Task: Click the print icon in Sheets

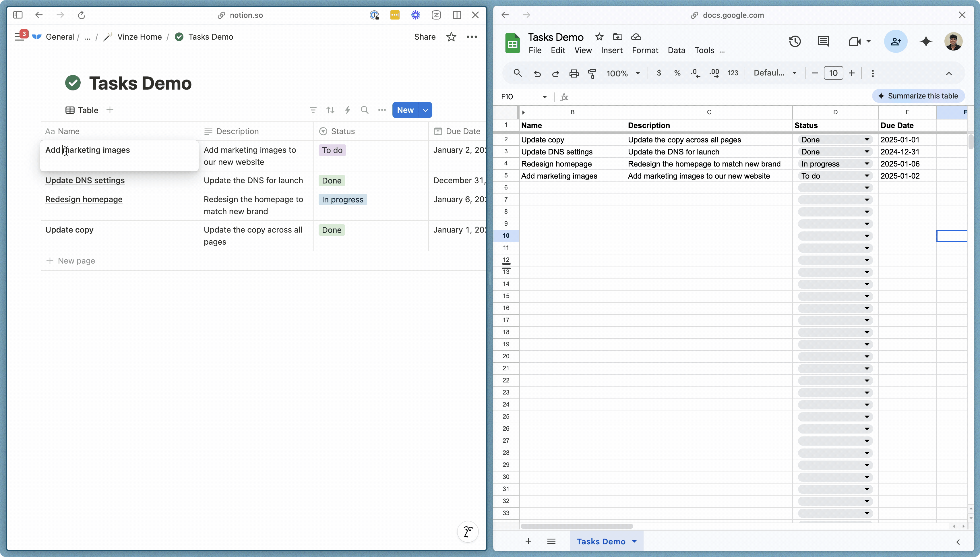Action: 574,73
